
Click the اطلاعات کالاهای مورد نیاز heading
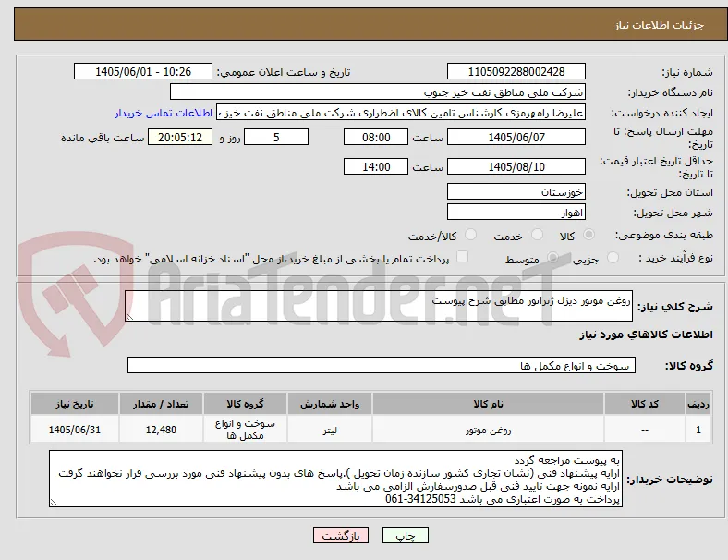click(x=646, y=335)
